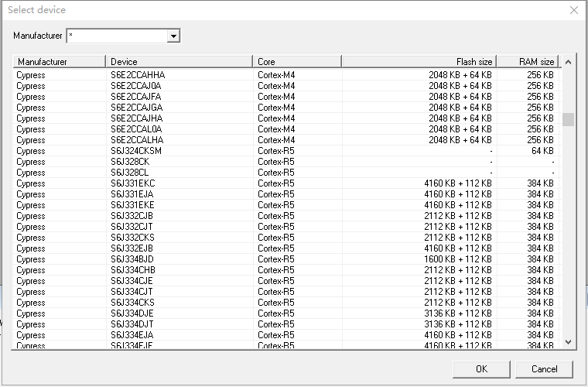588x387 pixels.
Task: Click 4160 KB + 112 KB cell in S6J332EJB row
Action: (458, 249)
